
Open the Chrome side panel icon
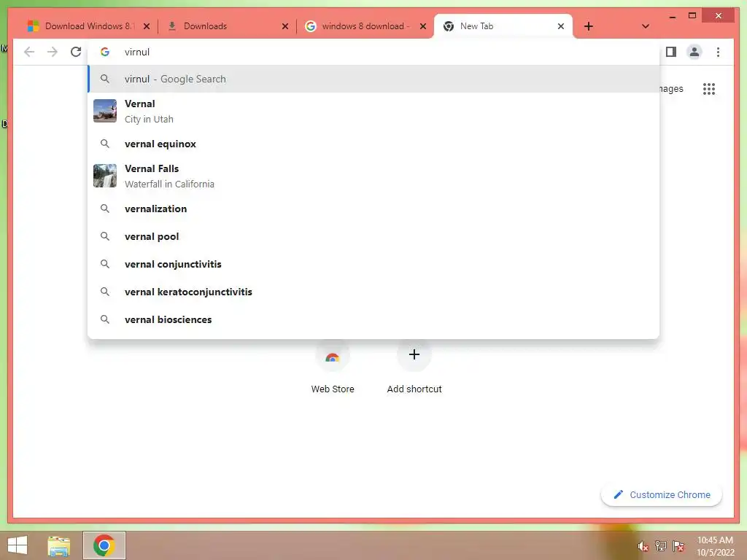[x=671, y=52]
